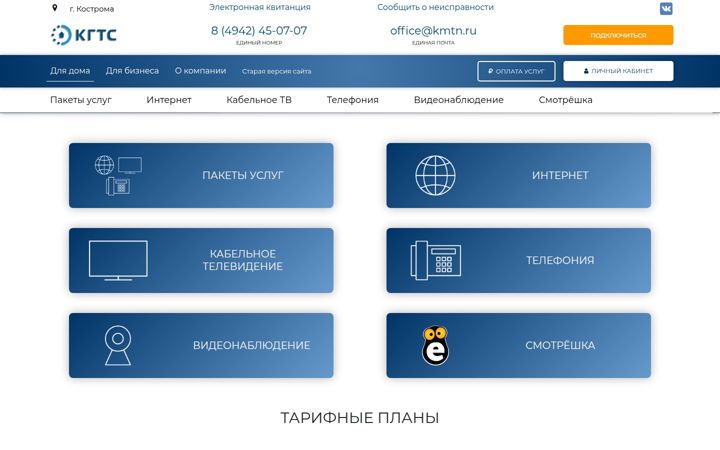Click the КГТС logo

(x=84, y=35)
